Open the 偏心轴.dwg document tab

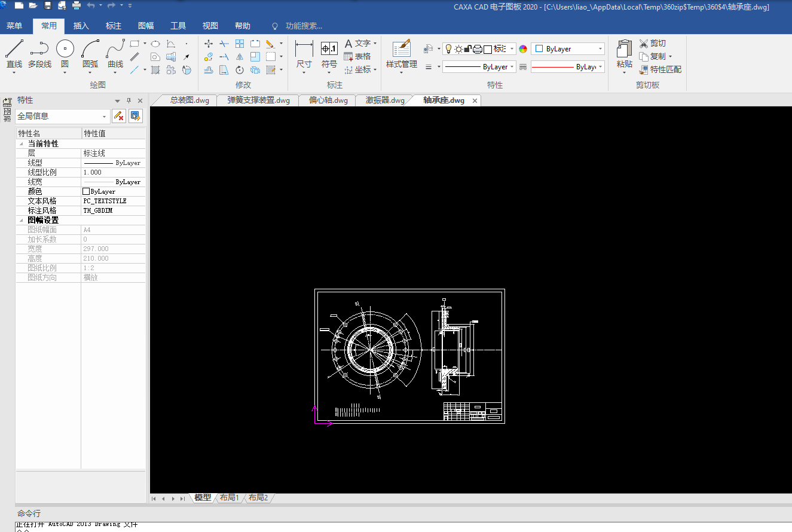328,100
